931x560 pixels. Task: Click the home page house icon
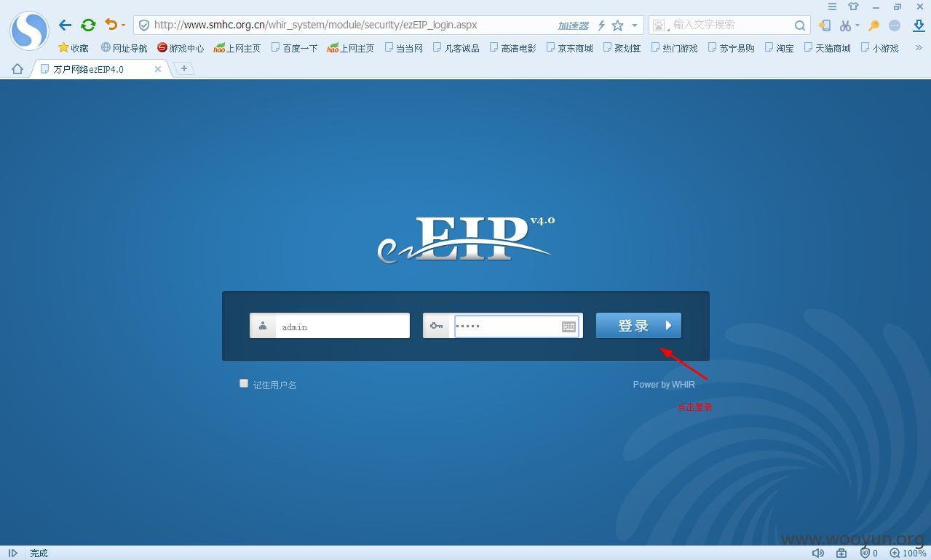click(17, 69)
